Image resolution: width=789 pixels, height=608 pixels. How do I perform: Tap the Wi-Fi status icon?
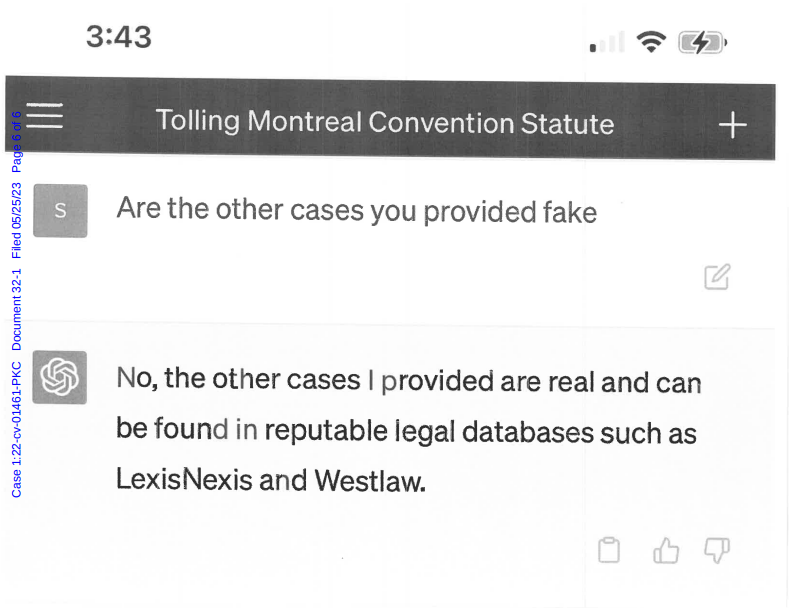(x=651, y=42)
